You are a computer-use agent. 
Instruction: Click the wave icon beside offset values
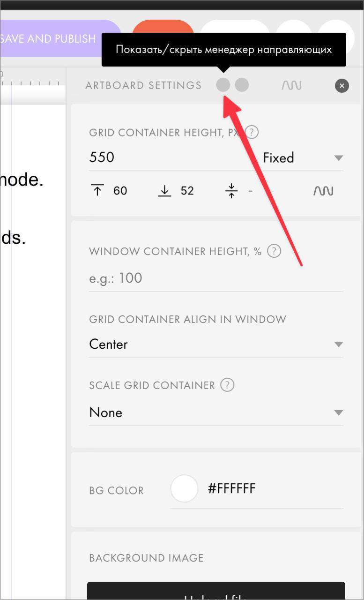click(x=323, y=191)
